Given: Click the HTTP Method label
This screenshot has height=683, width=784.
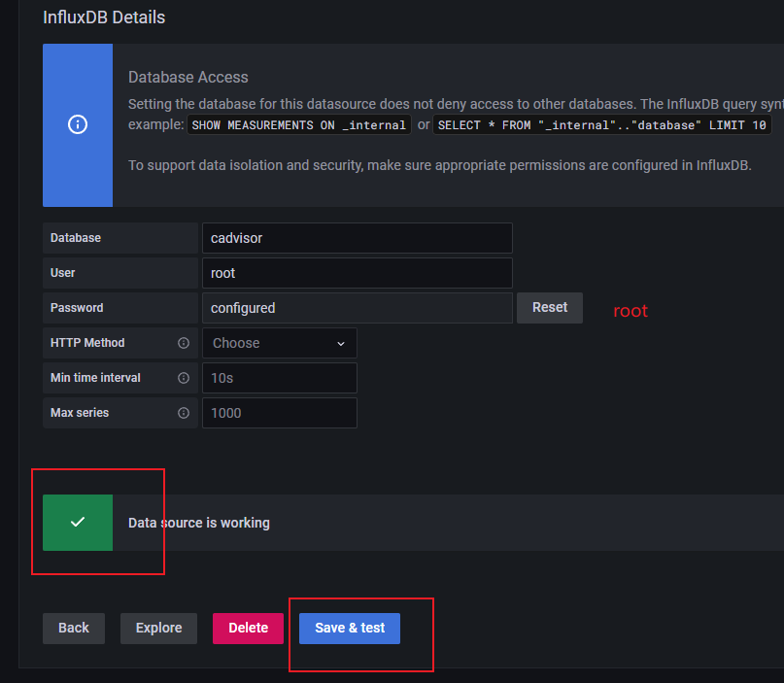Looking at the screenshot, I should (87, 343).
